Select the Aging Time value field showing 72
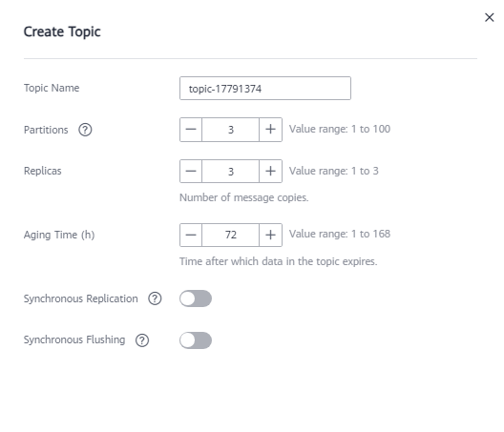Screen dimensions: 504x432 (230, 236)
